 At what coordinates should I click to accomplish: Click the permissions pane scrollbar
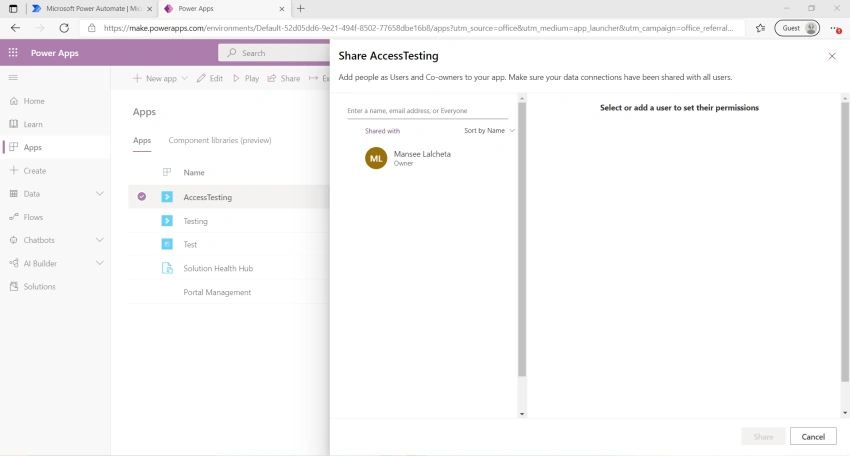click(x=845, y=241)
